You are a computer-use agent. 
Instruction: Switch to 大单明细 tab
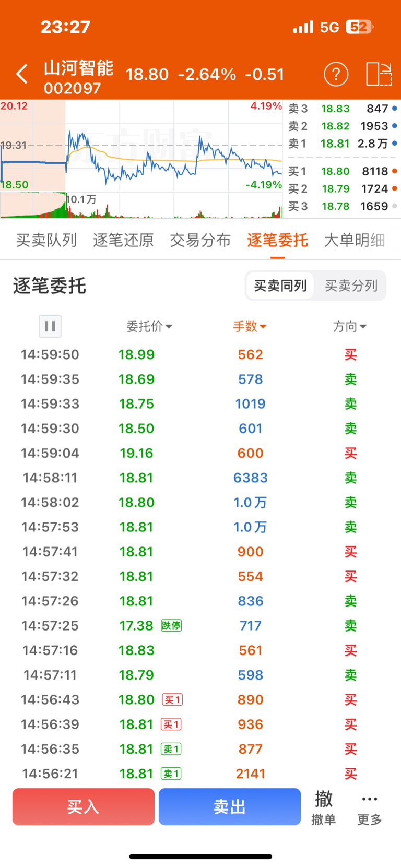355,240
